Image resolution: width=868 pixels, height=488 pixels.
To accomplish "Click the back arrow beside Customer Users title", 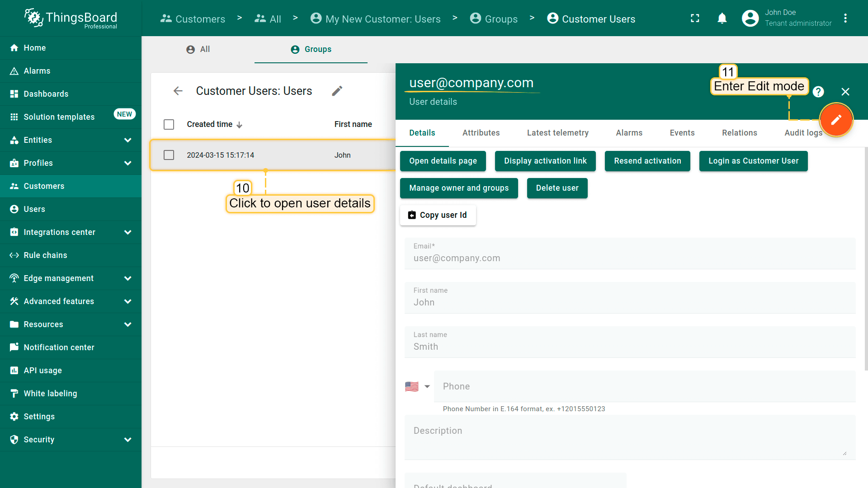I will (178, 91).
